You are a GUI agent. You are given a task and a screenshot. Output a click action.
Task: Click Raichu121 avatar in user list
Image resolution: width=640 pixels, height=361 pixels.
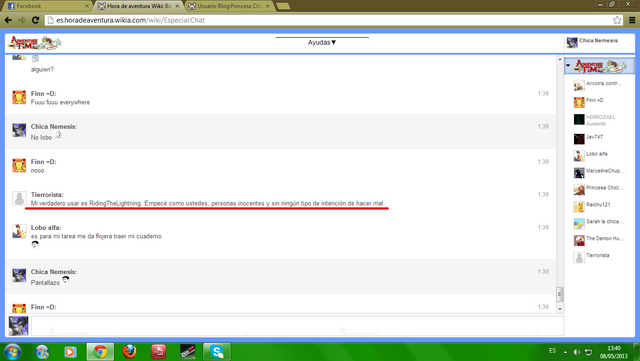[x=579, y=207]
